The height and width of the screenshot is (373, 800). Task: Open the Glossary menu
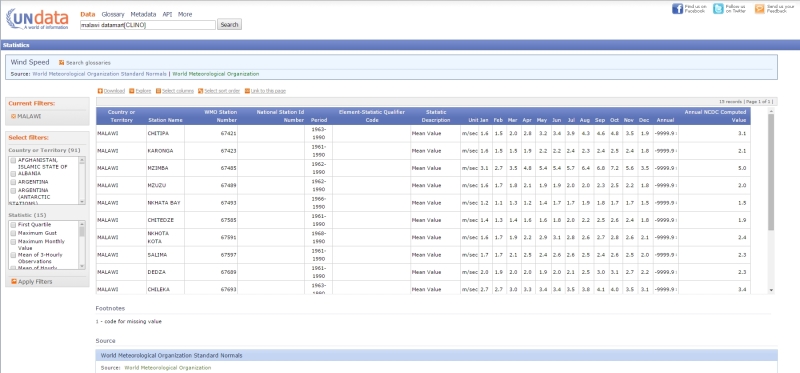coord(113,14)
